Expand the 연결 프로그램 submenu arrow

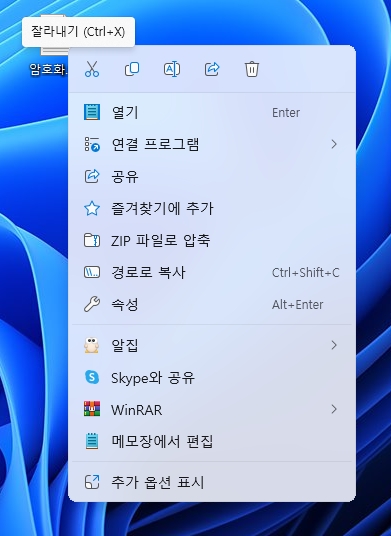coord(334,144)
